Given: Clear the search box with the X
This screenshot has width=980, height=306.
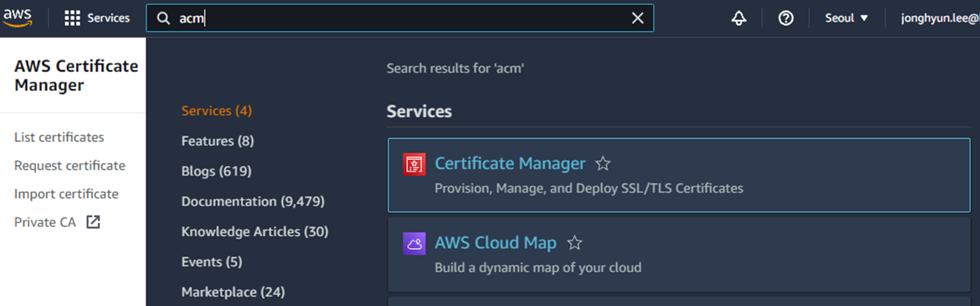Looking at the screenshot, I should 638,18.
